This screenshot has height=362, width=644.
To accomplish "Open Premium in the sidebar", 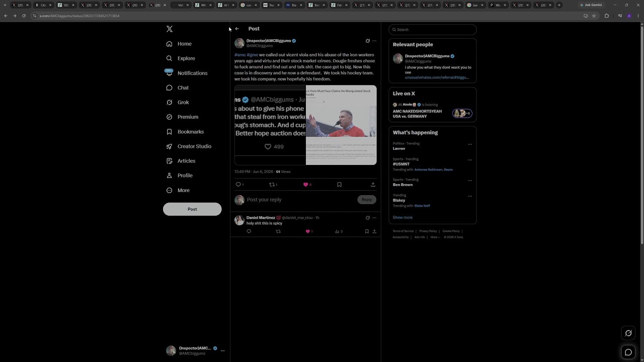I will coord(182,117).
